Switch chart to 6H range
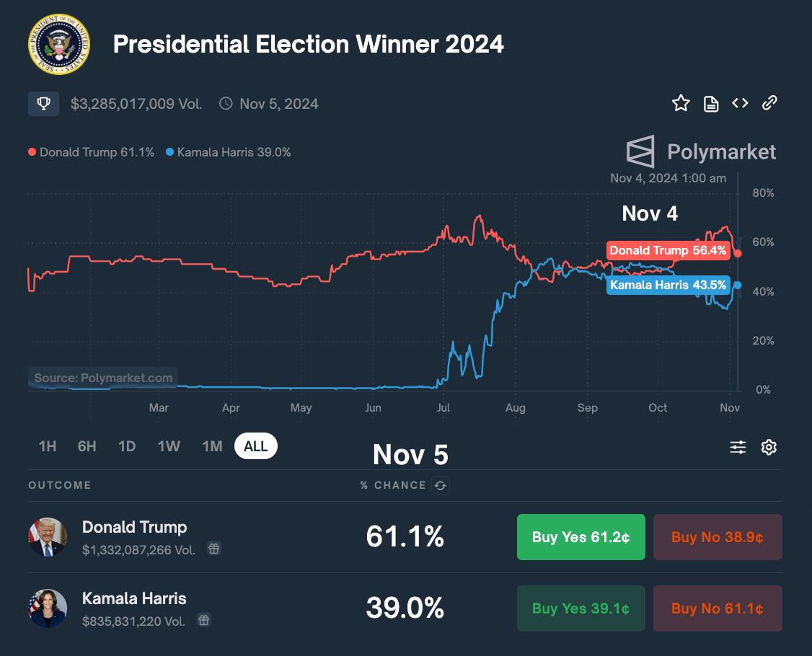The width and height of the screenshot is (812, 656). tap(87, 446)
